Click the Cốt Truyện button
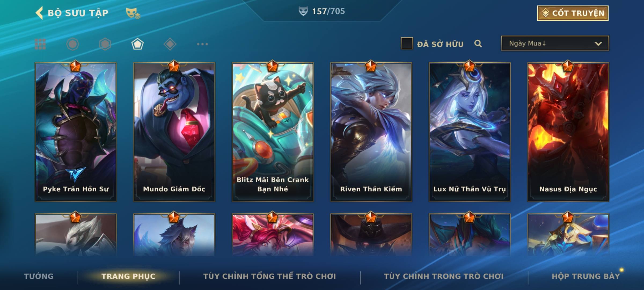This screenshot has width=644, height=290. point(573,13)
